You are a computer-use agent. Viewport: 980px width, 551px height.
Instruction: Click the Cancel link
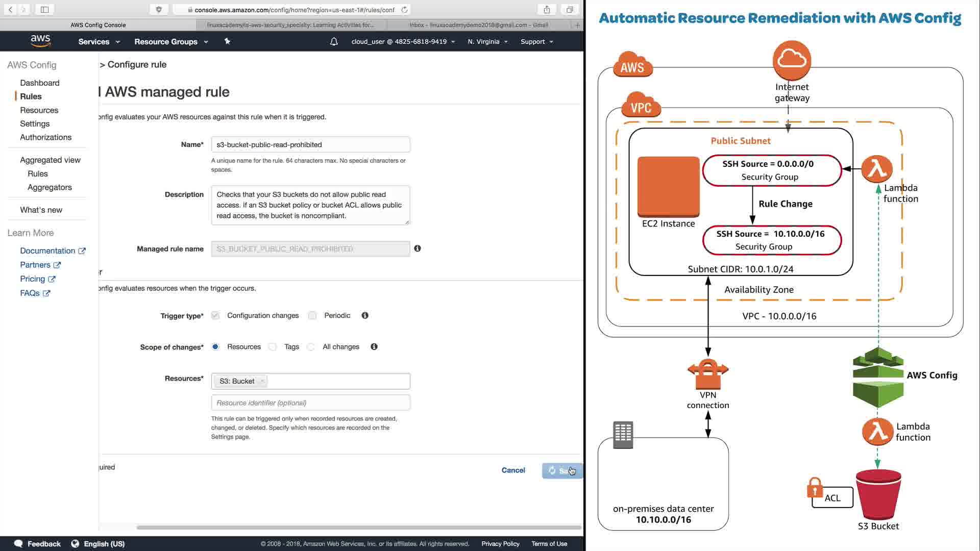click(513, 470)
